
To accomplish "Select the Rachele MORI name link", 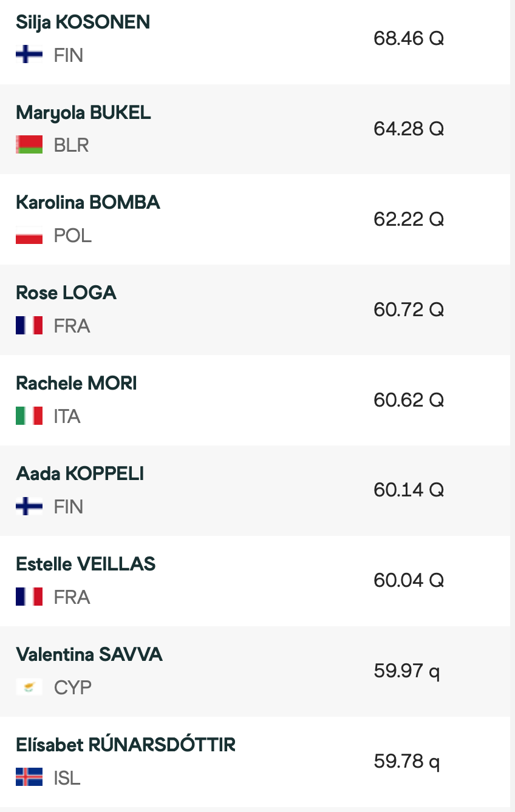I will pos(77,384).
